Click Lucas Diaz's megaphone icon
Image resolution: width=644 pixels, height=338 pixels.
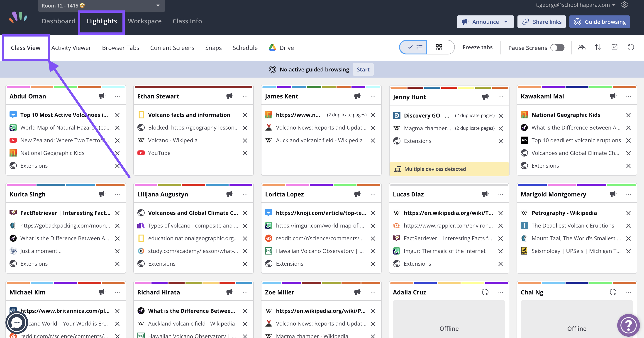[x=485, y=194]
